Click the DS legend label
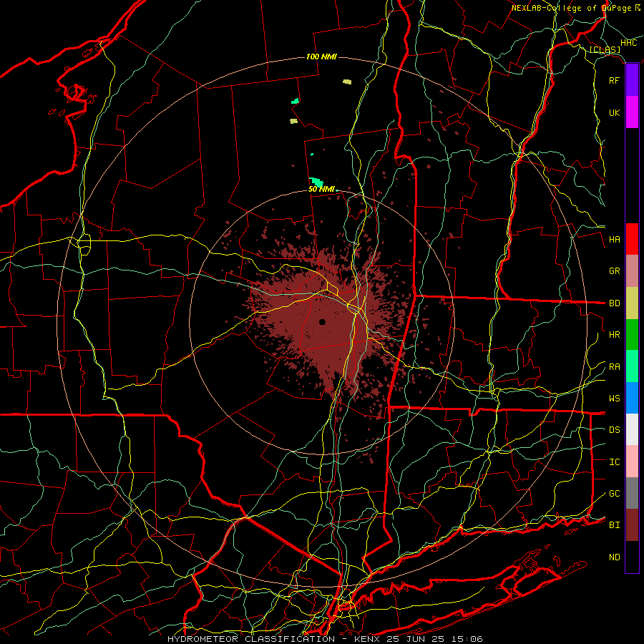The width and height of the screenshot is (644, 644). pos(614,429)
